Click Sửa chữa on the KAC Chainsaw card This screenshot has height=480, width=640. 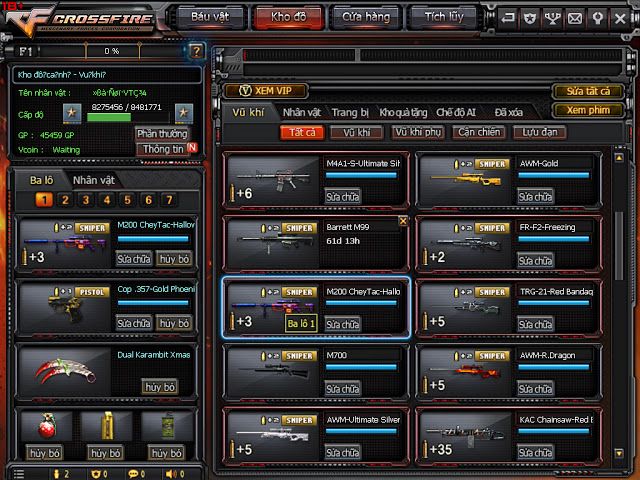pyautogui.click(x=535, y=452)
